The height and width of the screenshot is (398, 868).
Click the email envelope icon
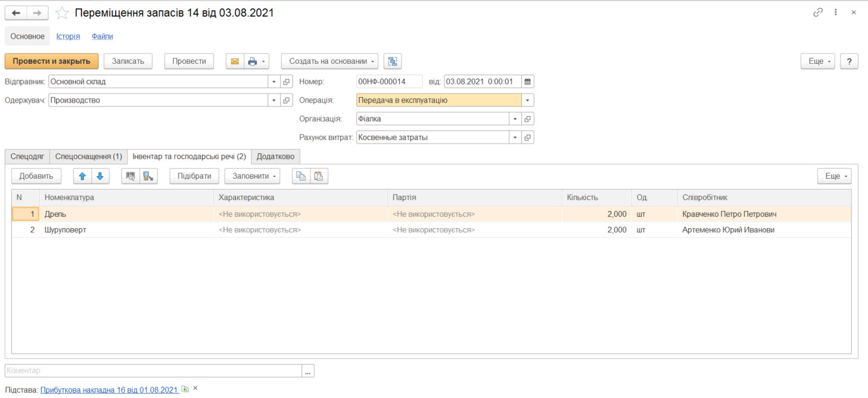(235, 61)
